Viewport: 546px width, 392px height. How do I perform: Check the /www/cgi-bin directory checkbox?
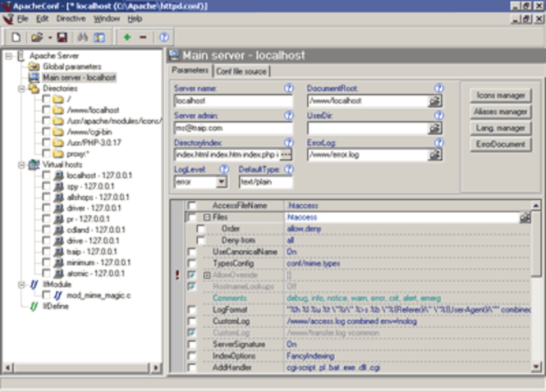point(46,131)
